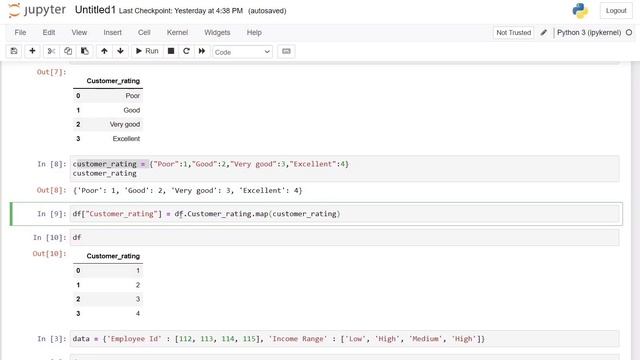Viewport: 640px width, 360px height.
Task: Click the 'Very good' cell in the Out[7] table
Action: [124, 124]
